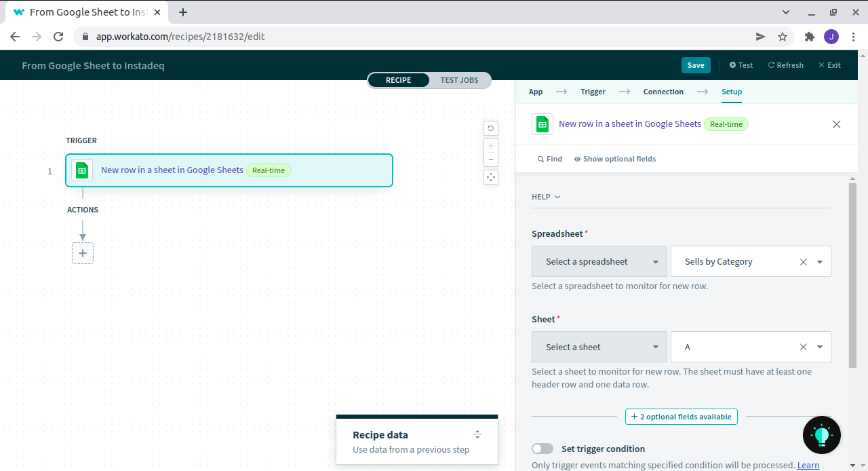Go to the Connection setup step
This screenshot has width=868, height=471.
663,92
